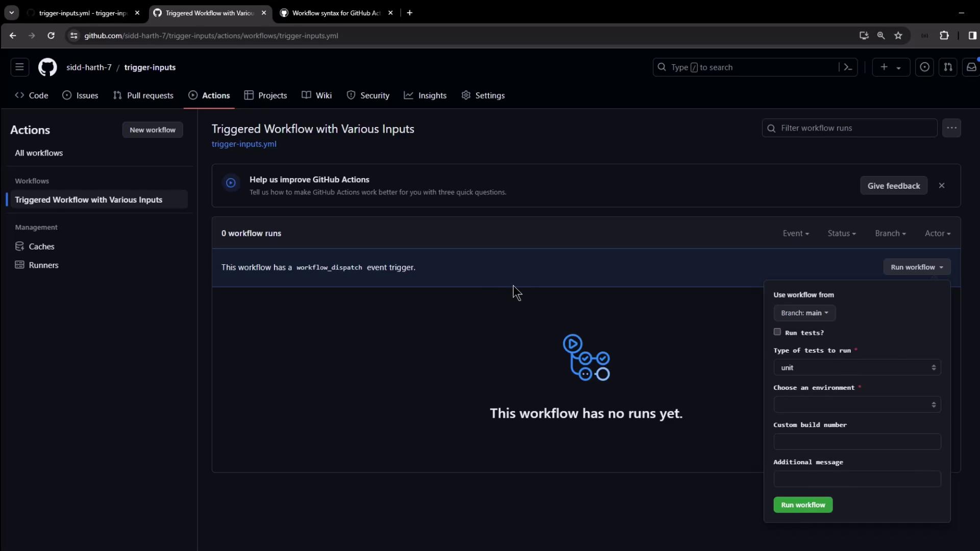The height and width of the screenshot is (551, 980).
Task: Open the command palette icon
Action: click(848, 67)
